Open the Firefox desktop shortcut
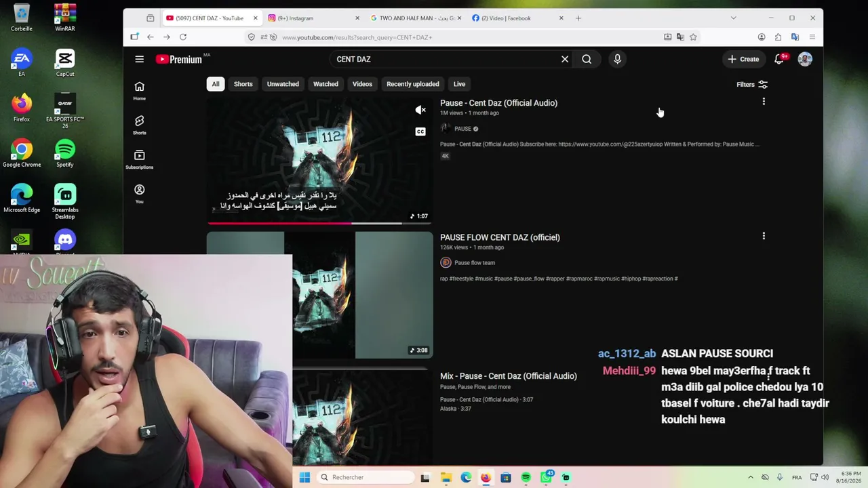 point(22,108)
